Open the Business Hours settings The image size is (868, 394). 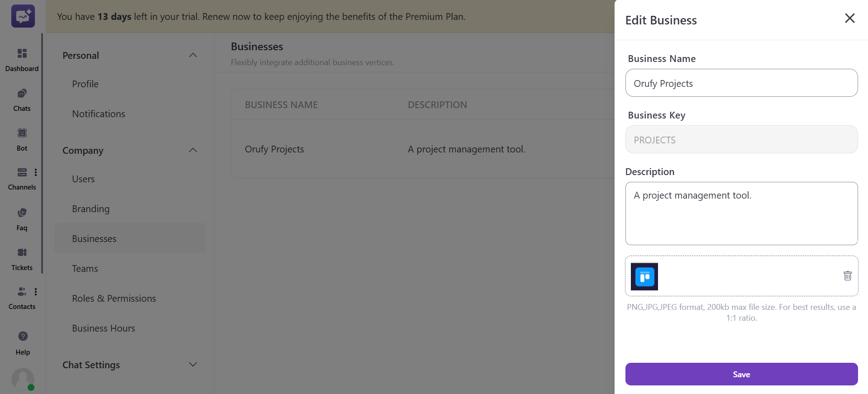click(103, 328)
